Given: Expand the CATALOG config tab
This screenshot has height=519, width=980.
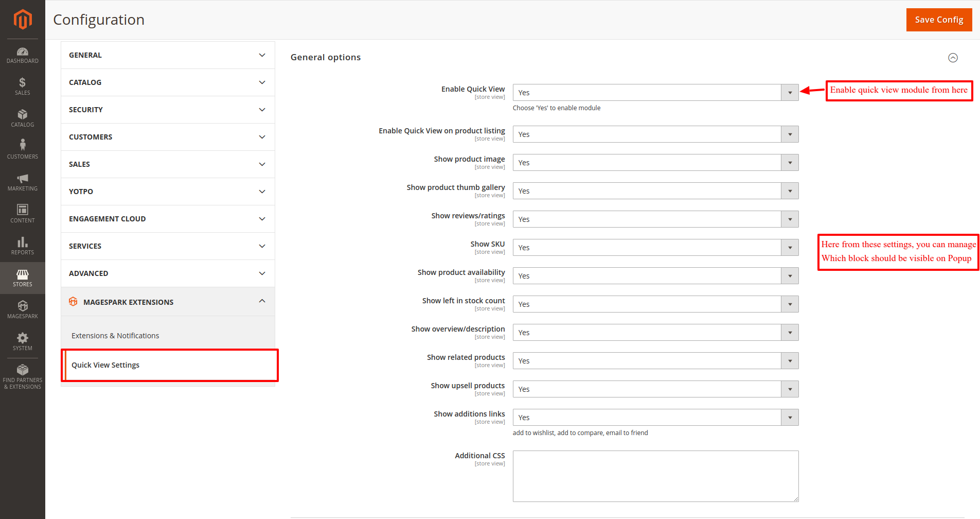Looking at the screenshot, I should pos(168,82).
